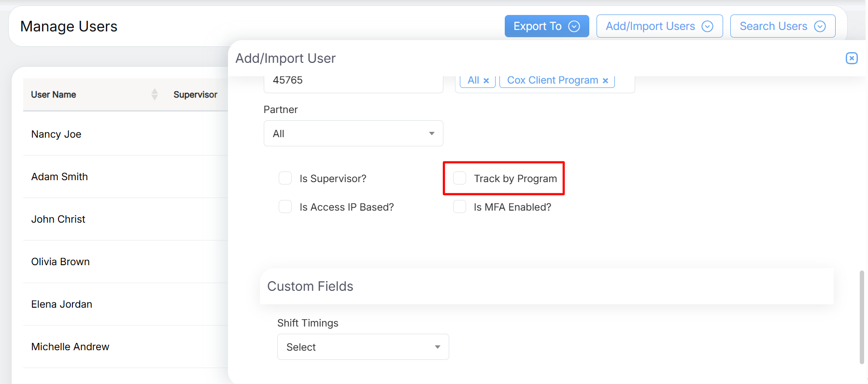Select Michelle Andrew in the user list
868x384 pixels.
[70, 347]
